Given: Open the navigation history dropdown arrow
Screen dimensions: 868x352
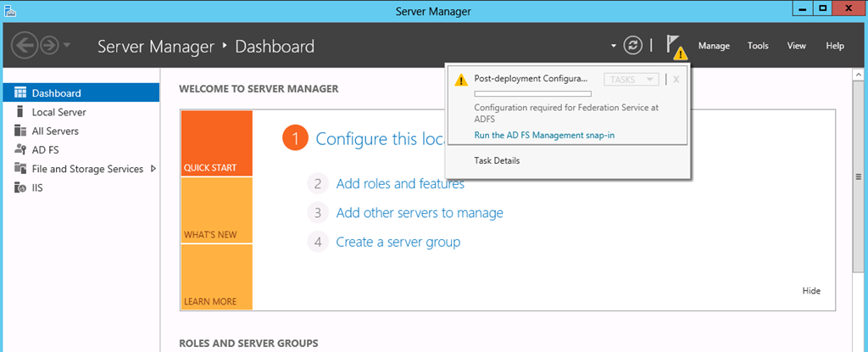Looking at the screenshot, I should [x=67, y=46].
